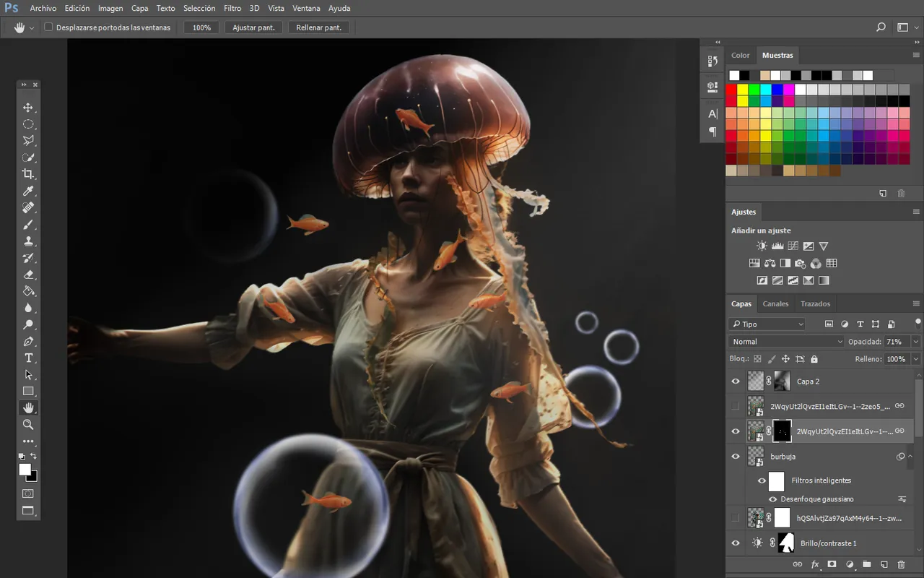Select the History Brush tool
Screen dimensions: 924x578
click(x=28, y=258)
